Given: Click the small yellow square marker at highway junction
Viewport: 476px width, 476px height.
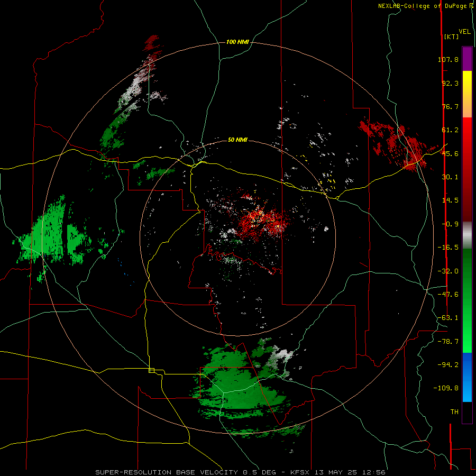Looking at the screenshot, I should (x=151, y=370).
